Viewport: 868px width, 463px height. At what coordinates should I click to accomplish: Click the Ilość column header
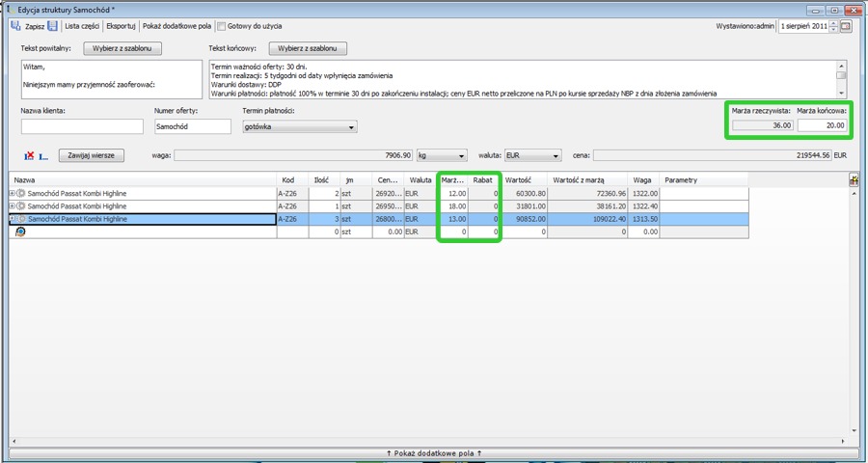point(324,180)
